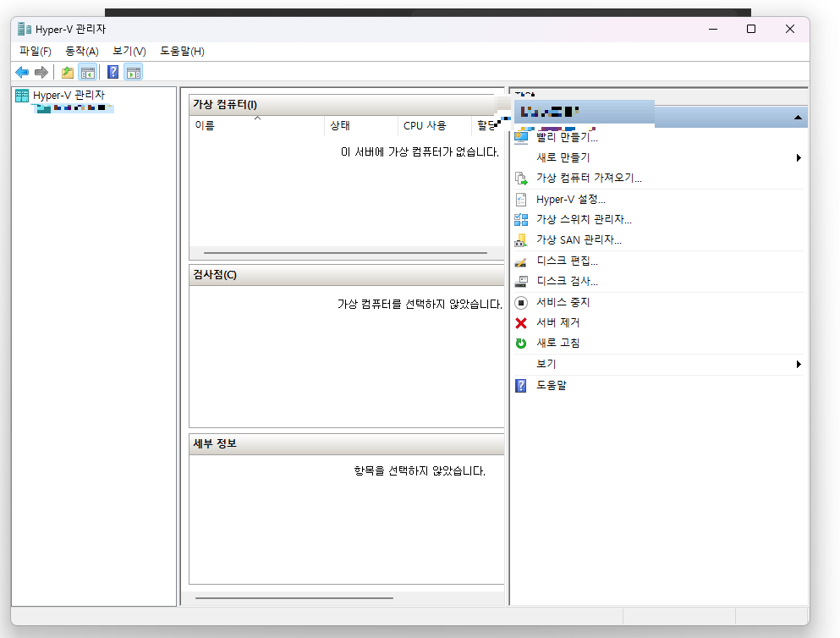Click the Up one level folder icon
The height and width of the screenshot is (638, 840).
(68, 72)
